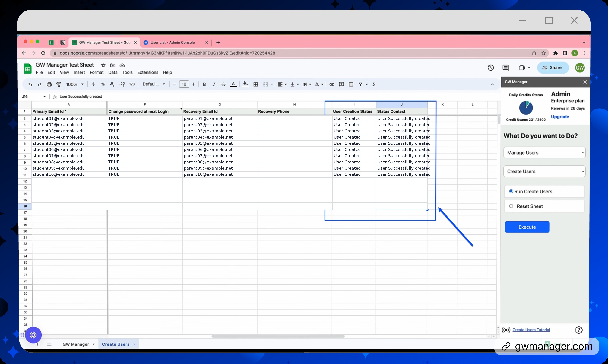Expand the Name box J16 dropdown

[44, 97]
